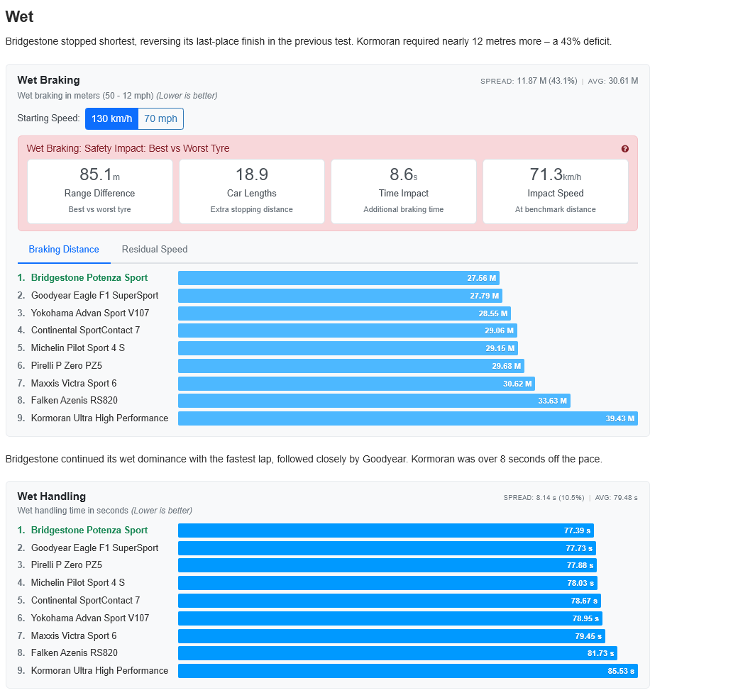Viewport: 738px width, 700px height.
Task: Click the 77.39 s handling bar
Action: (x=386, y=530)
